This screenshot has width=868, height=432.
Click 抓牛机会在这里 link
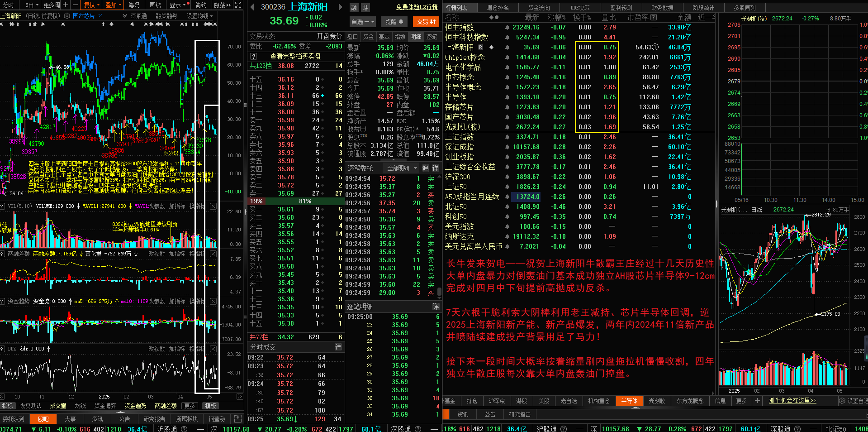pyautogui.click(x=792, y=401)
